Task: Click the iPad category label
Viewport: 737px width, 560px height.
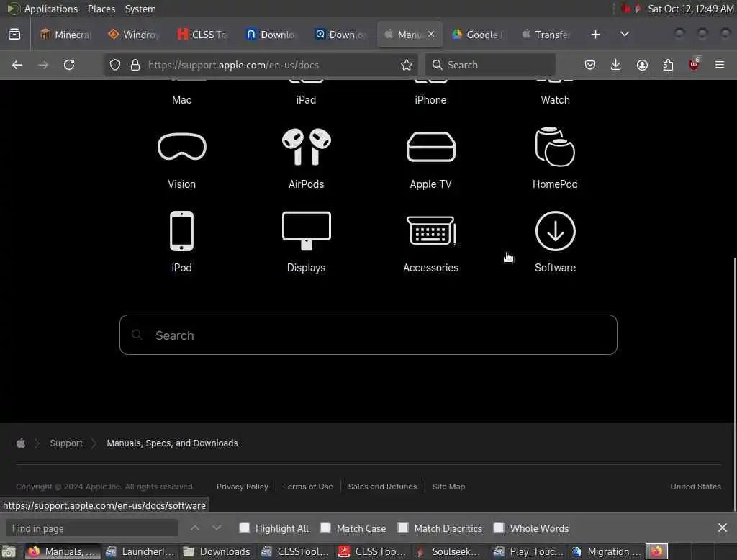Action: [x=306, y=99]
